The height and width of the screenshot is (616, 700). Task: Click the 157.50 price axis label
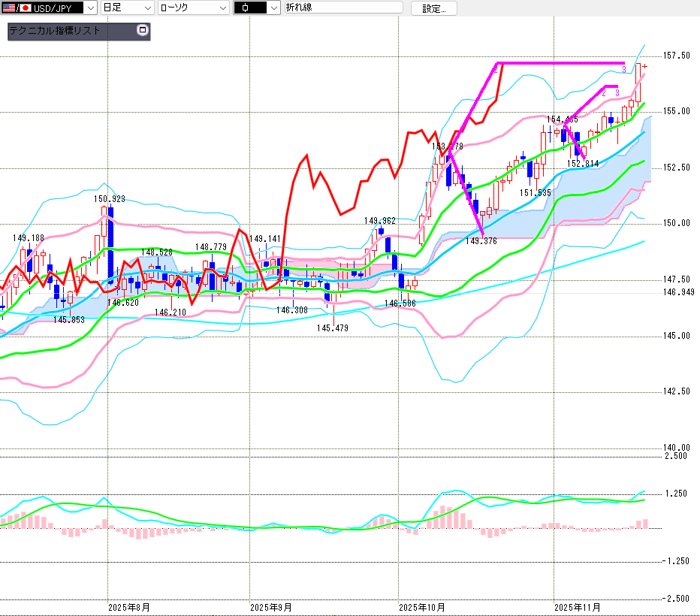tap(677, 56)
